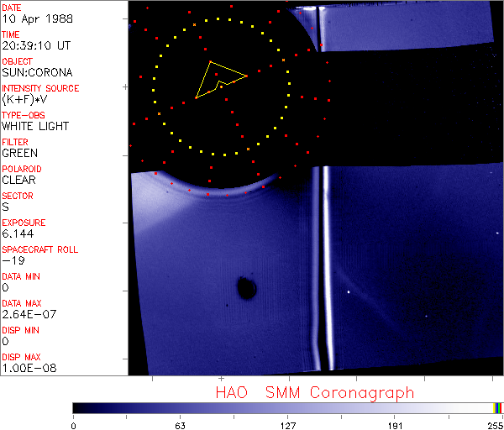The image size is (504, 430).
Task: Click the yellow triangle marker inside the dotted circle
Action: click(218, 79)
